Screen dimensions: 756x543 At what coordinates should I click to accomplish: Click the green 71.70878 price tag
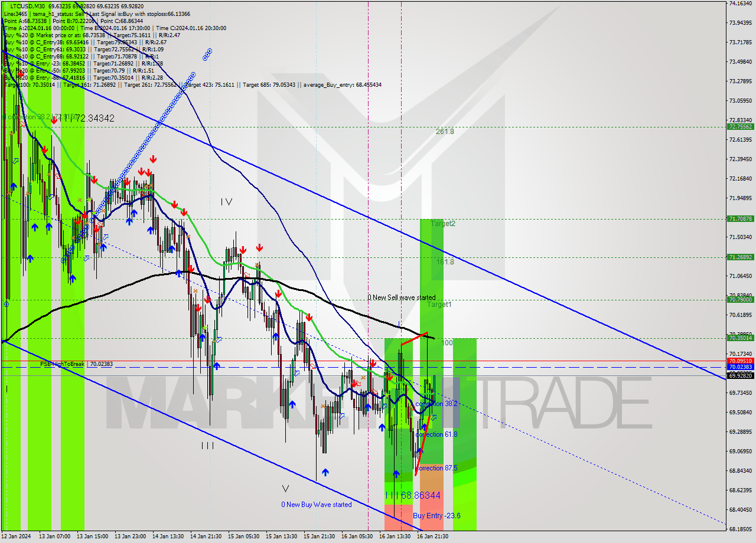(741, 219)
